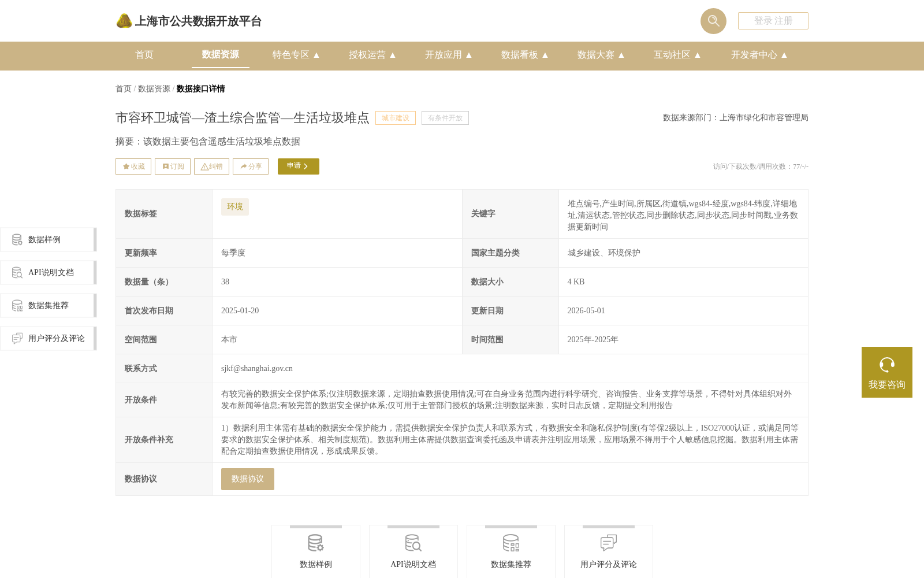Viewport: 924px width, 578px height.
Task: Go to 首页 in navigation bar
Action: point(144,55)
